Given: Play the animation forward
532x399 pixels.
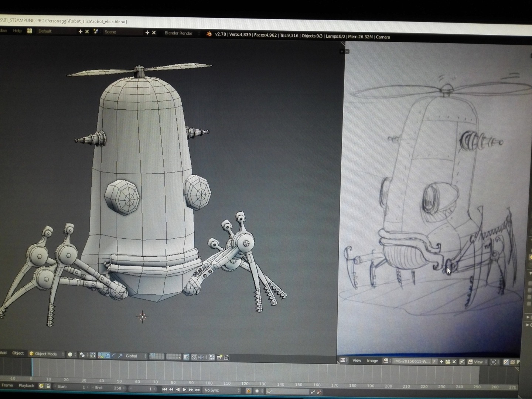Looking at the screenshot, I should [184, 389].
